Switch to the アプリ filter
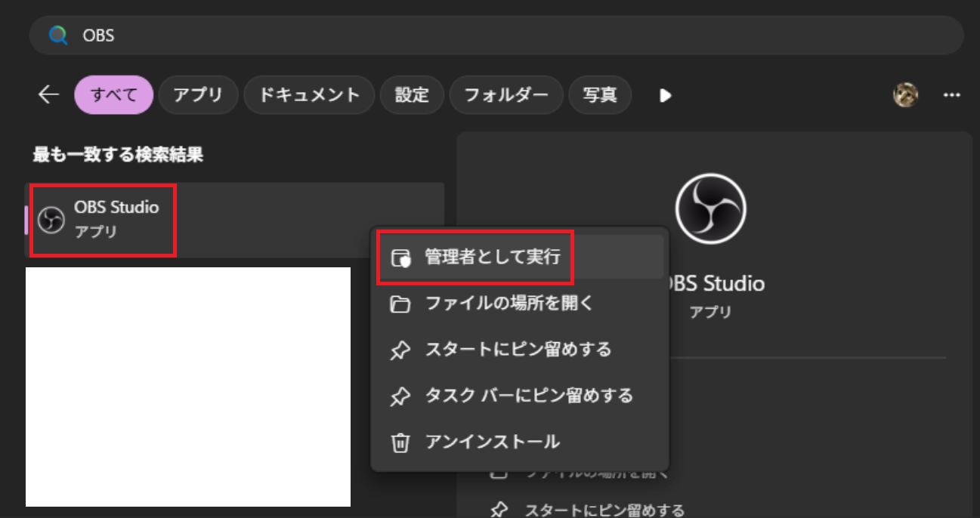Image resolution: width=980 pixels, height=518 pixels. tap(198, 95)
